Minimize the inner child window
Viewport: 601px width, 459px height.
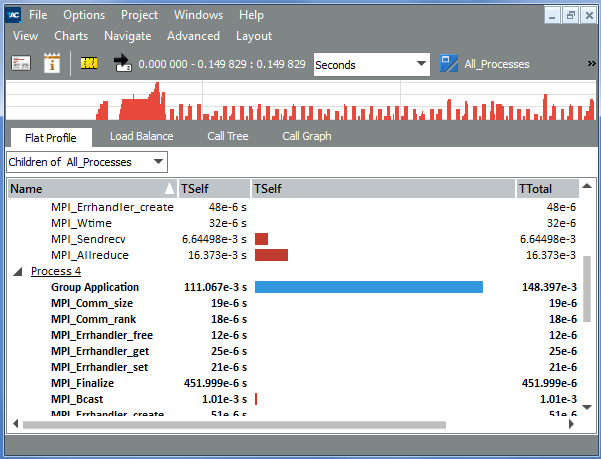click(552, 16)
